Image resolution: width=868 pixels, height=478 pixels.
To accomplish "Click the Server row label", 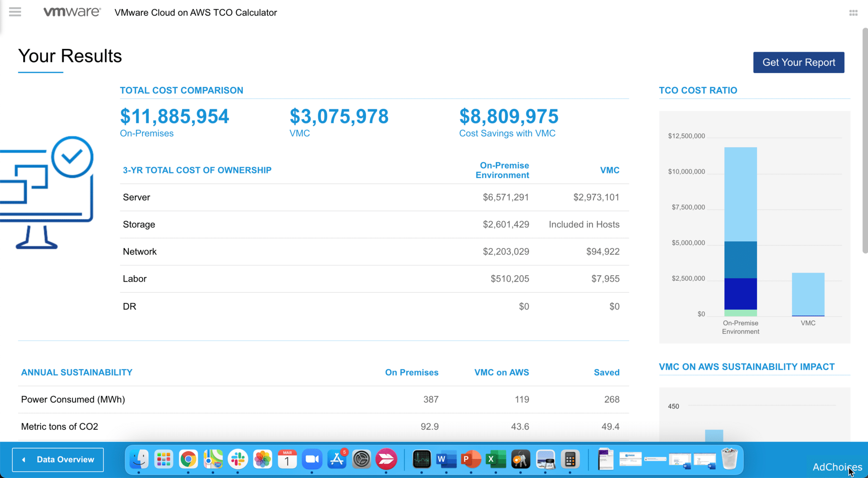I will 136,197.
